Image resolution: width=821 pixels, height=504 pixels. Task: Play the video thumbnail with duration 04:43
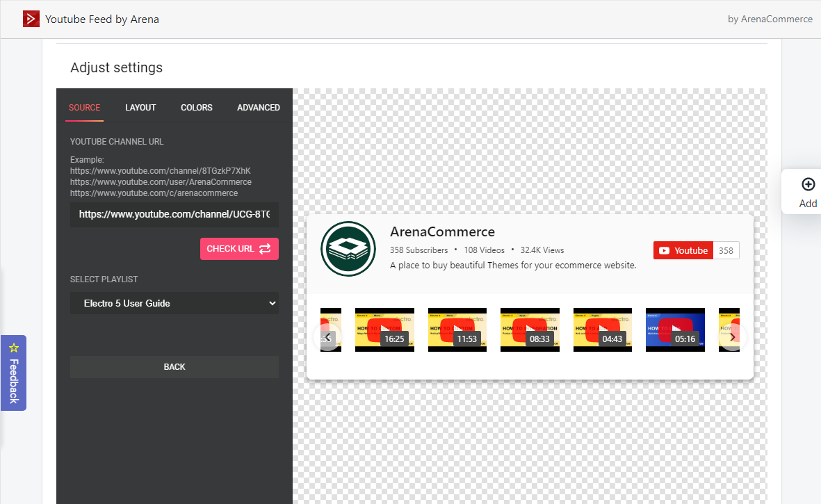[x=603, y=330]
